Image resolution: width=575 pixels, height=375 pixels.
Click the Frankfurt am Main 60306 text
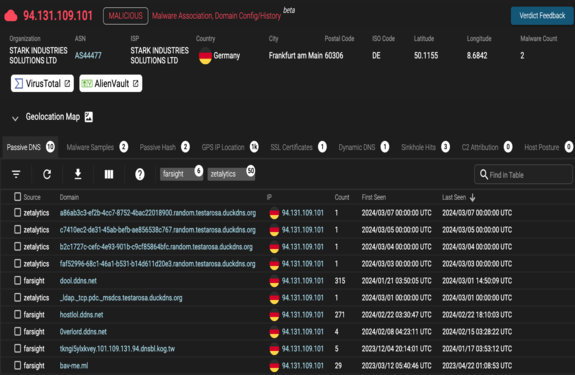click(306, 56)
